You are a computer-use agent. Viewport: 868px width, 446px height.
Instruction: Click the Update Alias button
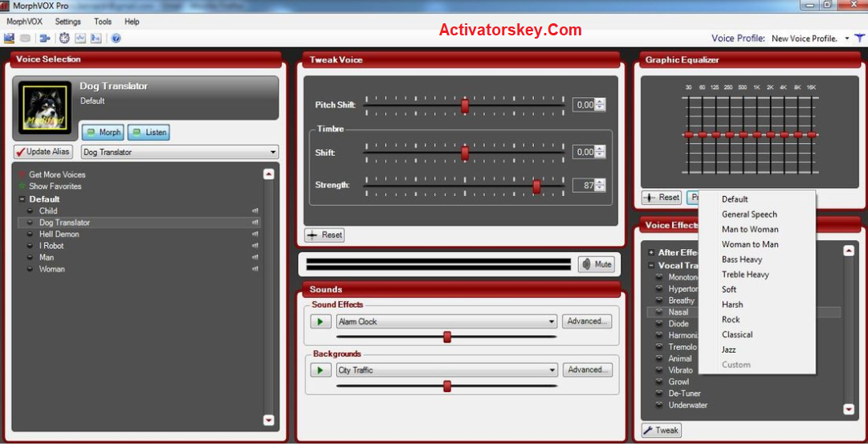[x=43, y=152]
